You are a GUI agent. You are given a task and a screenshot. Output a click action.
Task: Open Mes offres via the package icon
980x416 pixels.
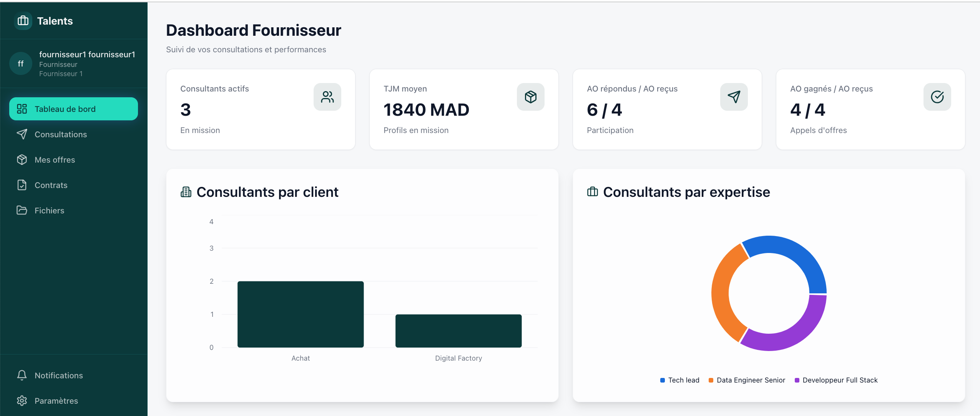point(22,160)
